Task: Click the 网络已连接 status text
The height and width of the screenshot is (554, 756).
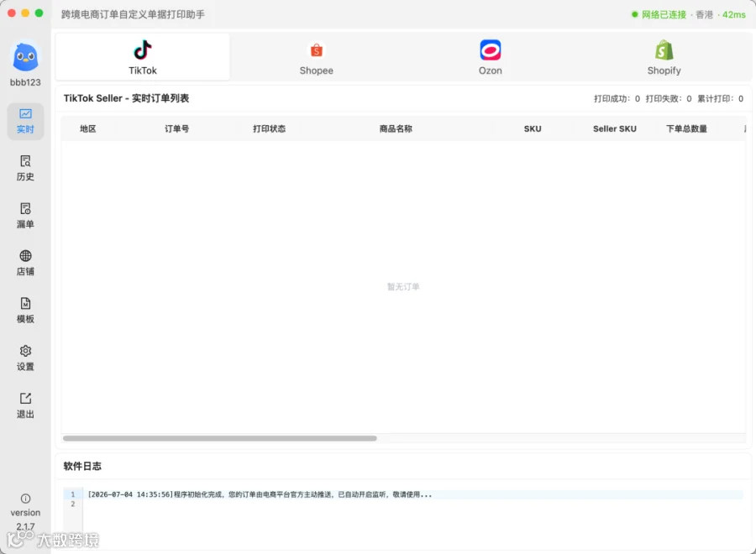Action: 664,14
